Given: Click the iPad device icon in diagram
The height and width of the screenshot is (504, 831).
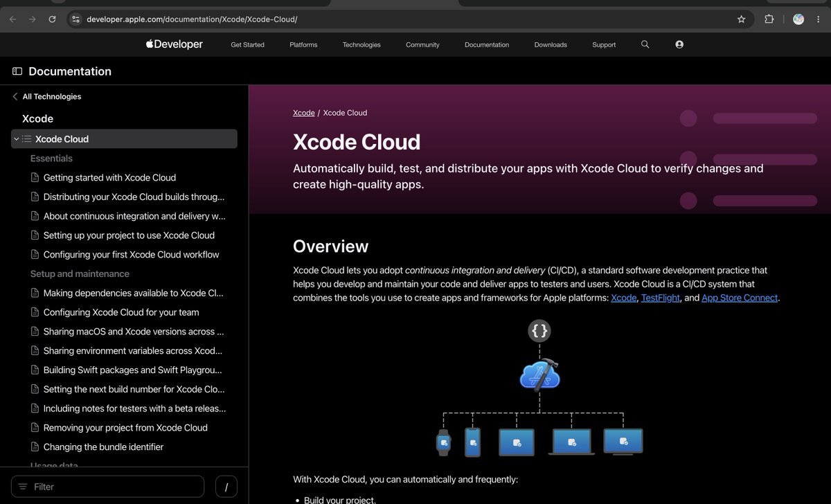Looking at the screenshot, I should click(x=517, y=442).
